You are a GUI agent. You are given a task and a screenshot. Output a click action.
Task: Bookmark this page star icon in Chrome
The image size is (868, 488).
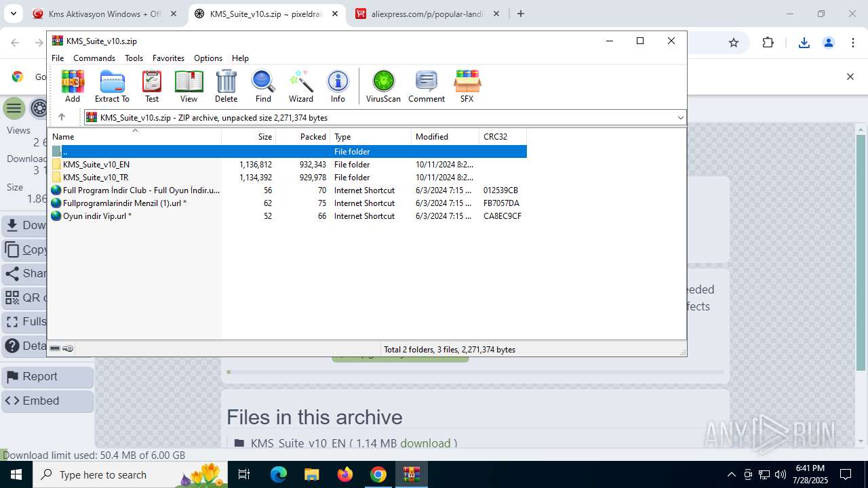734,43
